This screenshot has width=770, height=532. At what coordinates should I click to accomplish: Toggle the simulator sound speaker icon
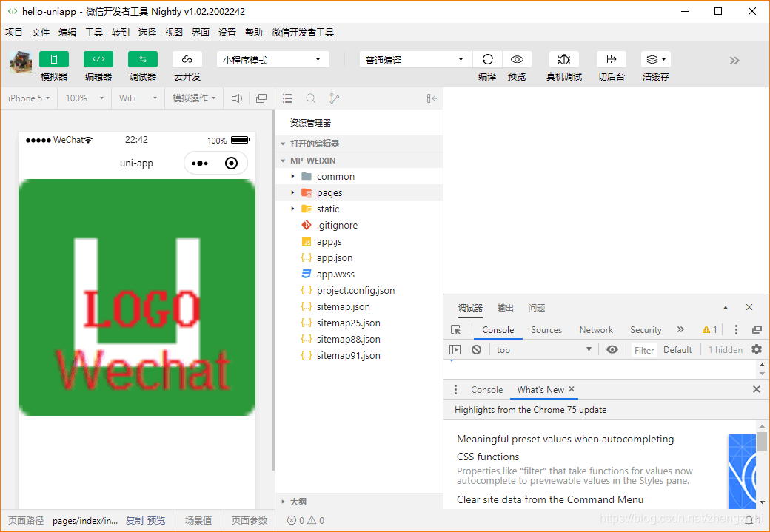click(237, 98)
